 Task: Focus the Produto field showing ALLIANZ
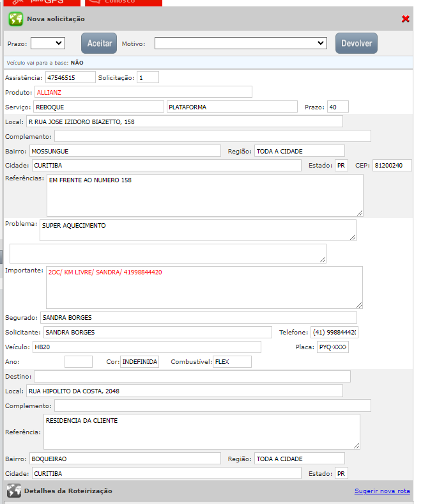point(143,92)
